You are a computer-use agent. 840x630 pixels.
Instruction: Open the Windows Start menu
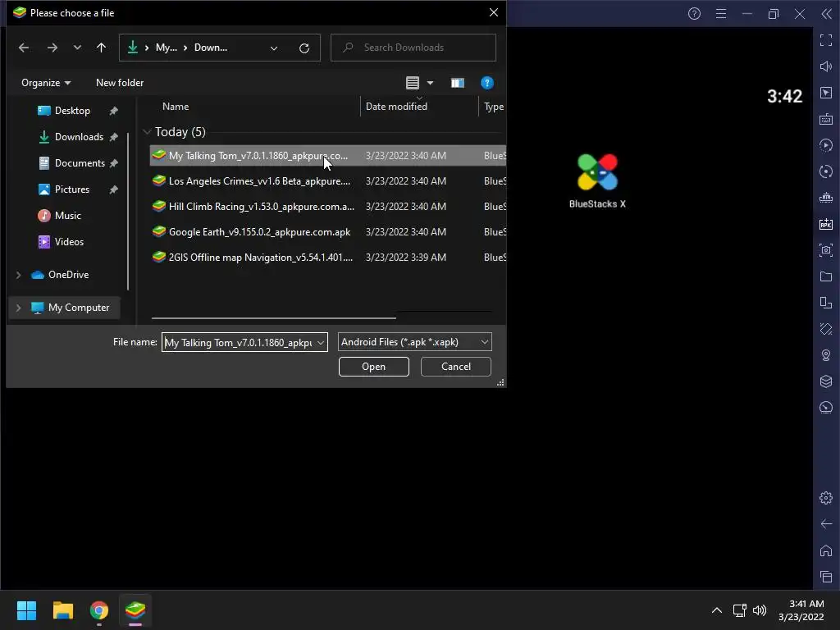(x=26, y=610)
